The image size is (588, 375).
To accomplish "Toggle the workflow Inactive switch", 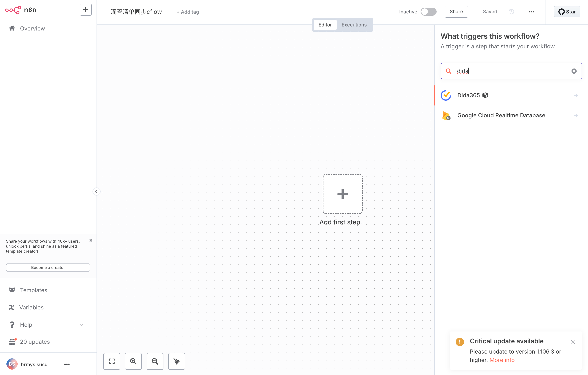I will [428, 11].
